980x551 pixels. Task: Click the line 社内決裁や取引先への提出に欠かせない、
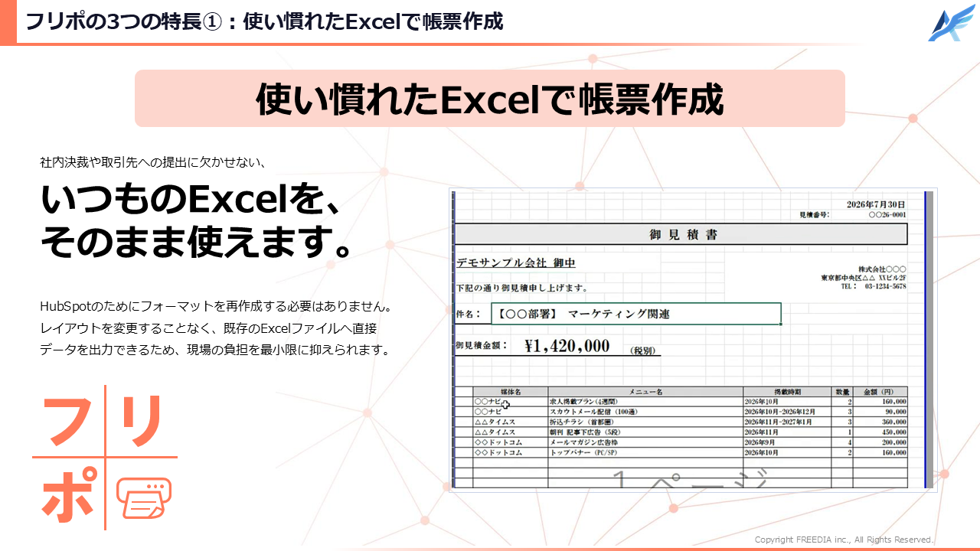(x=153, y=162)
